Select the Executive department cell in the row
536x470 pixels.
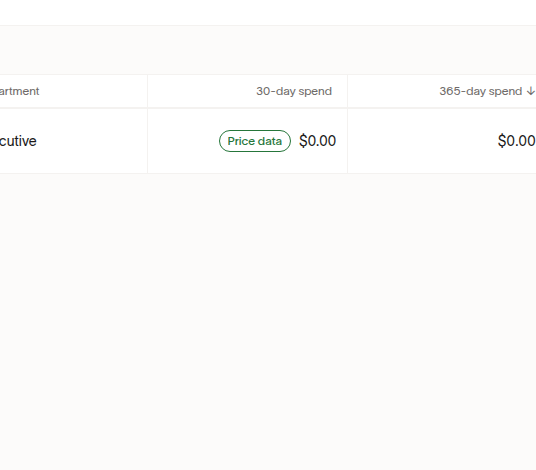(x=18, y=141)
